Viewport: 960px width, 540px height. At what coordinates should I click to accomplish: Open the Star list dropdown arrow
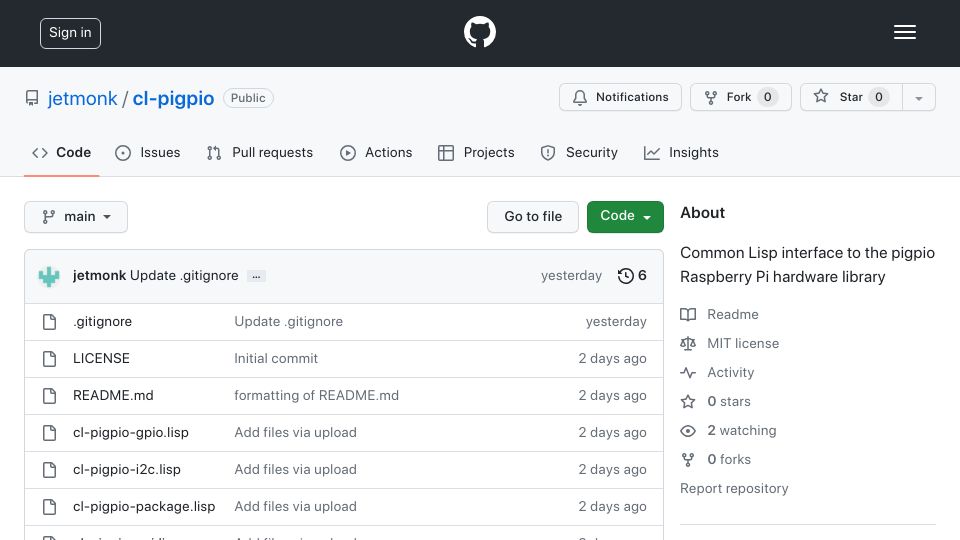click(918, 97)
